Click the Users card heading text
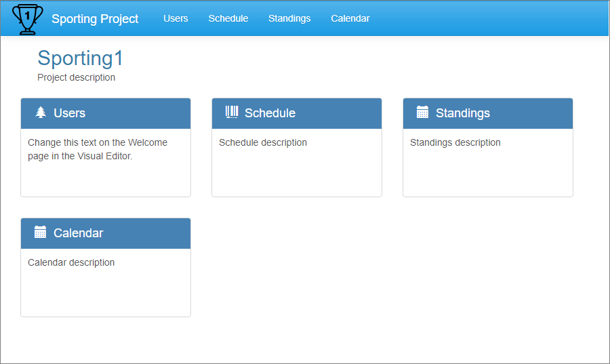The image size is (610, 364). [x=70, y=113]
